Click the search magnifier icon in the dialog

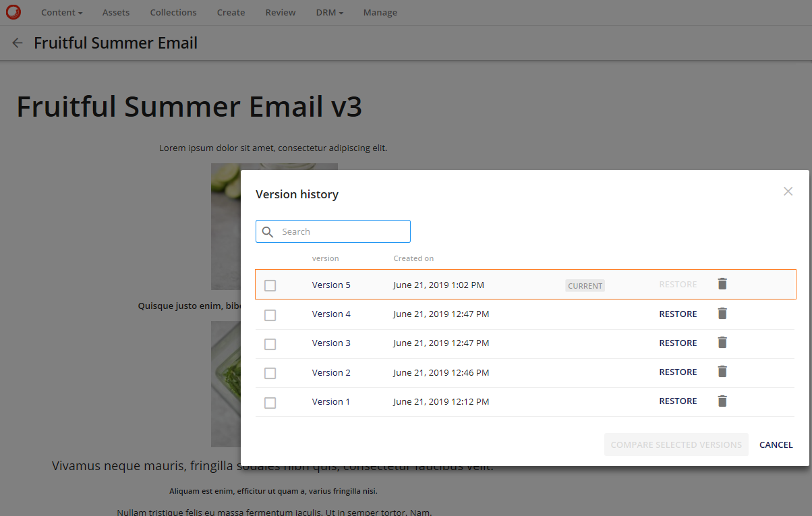[x=268, y=231]
